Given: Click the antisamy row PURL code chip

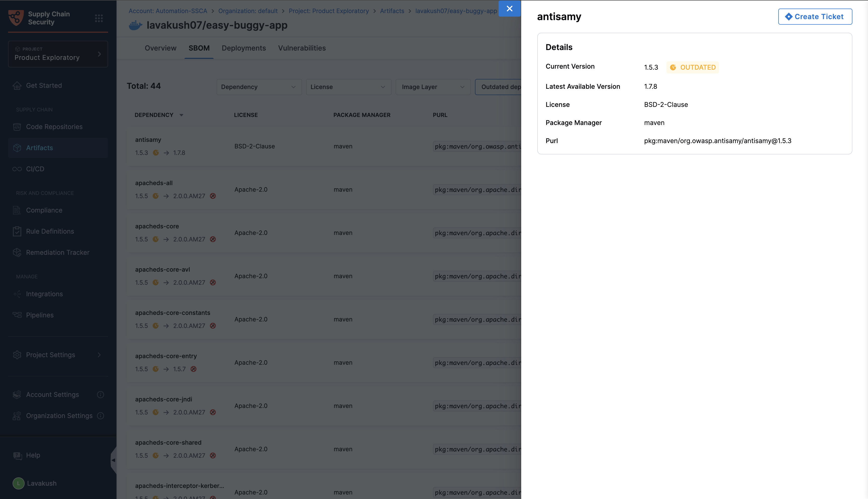Looking at the screenshot, I should [x=477, y=147].
